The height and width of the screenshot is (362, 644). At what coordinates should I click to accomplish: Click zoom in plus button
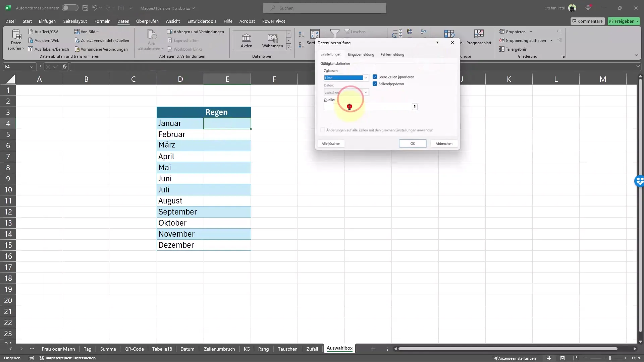click(x=625, y=358)
